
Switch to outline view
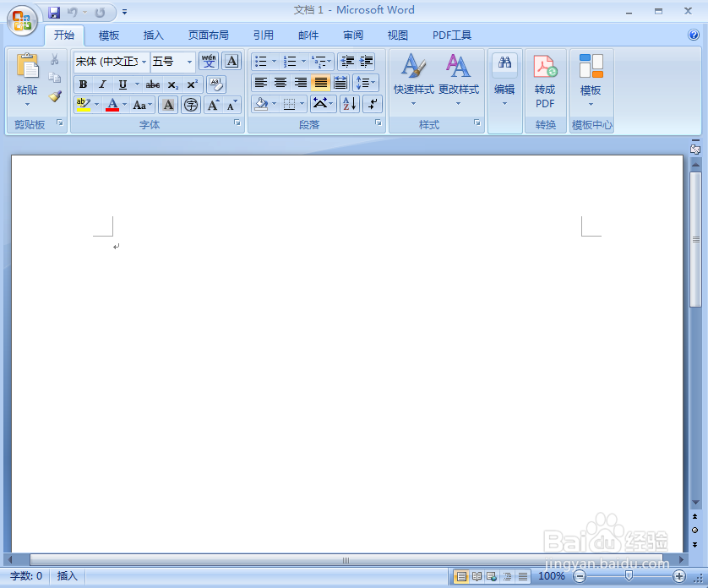click(508, 576)
